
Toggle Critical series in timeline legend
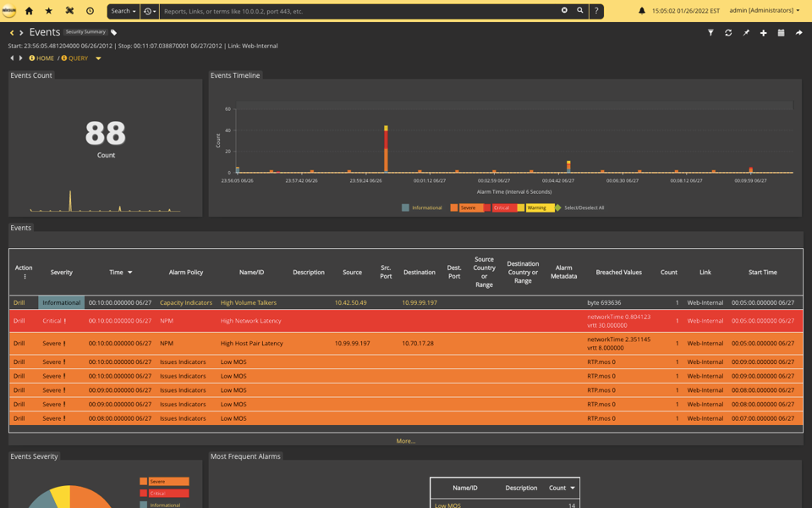504,208
